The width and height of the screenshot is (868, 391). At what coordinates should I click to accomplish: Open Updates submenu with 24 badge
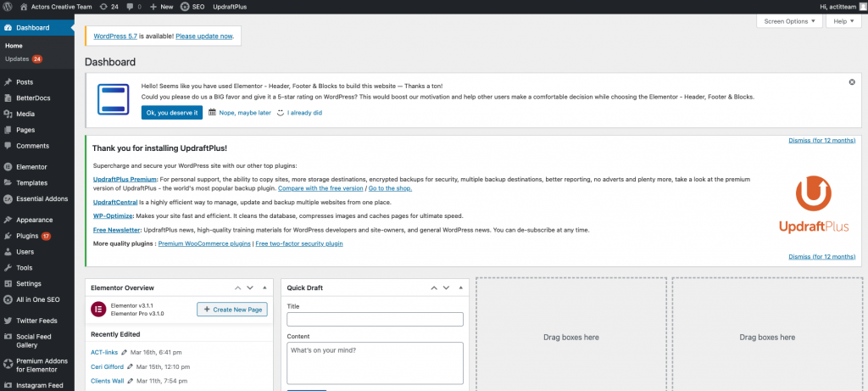tap(24, 59)
